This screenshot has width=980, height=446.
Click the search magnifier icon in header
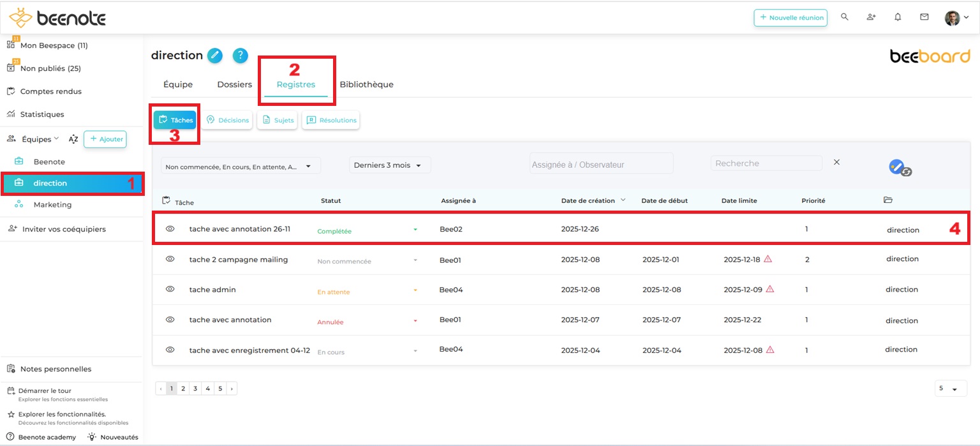point(845,17)
